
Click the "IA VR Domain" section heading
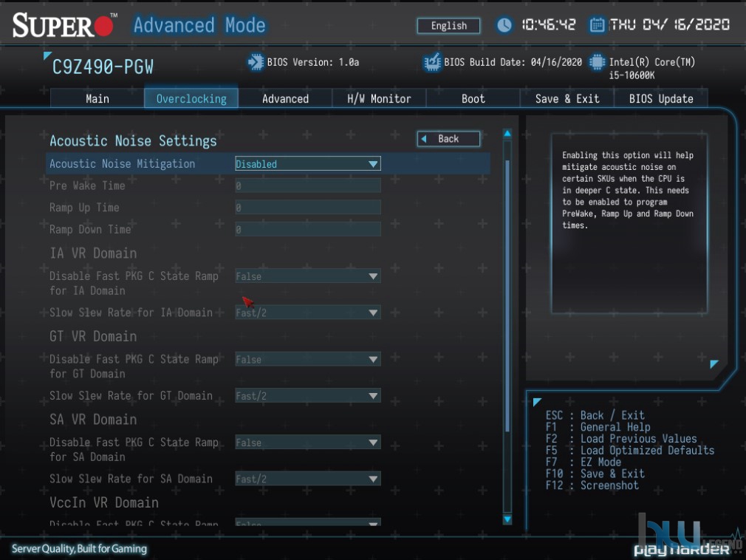93,253
